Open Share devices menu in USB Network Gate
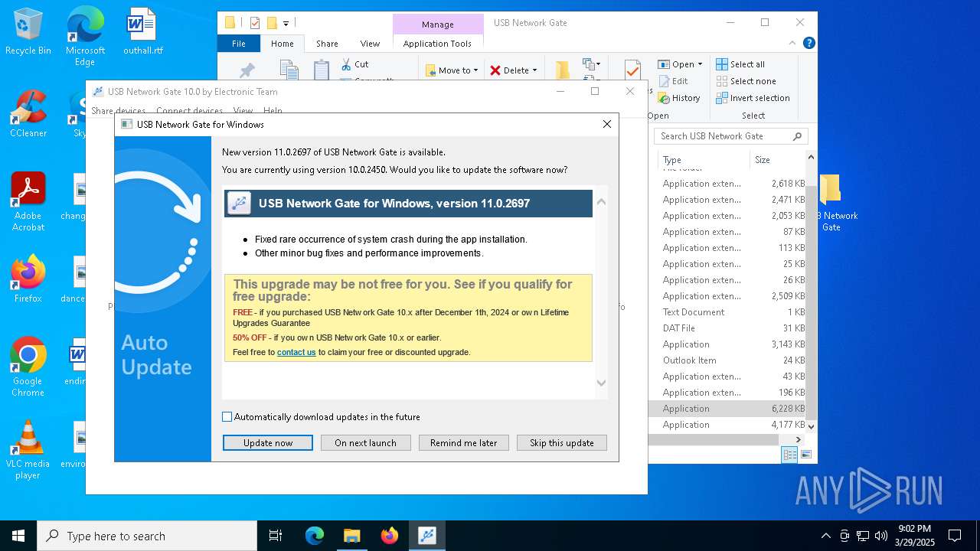The image size is (980, 551). (x=118, y=111)
